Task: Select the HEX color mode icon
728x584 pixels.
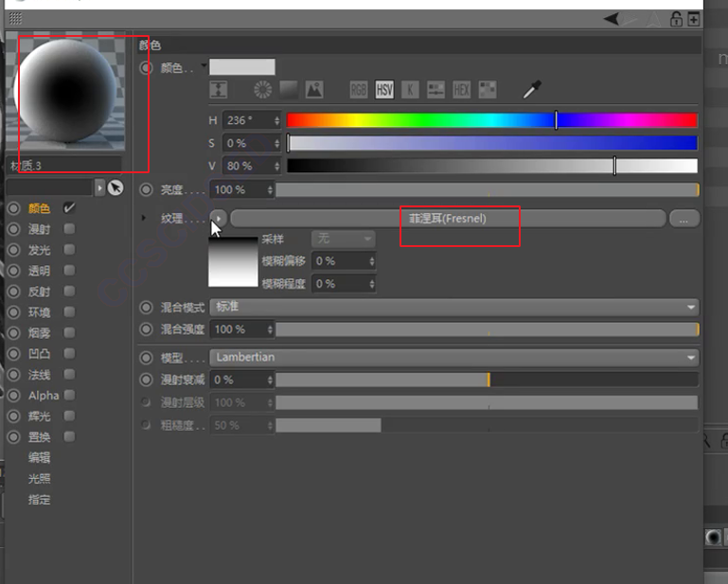Action: 461,90
